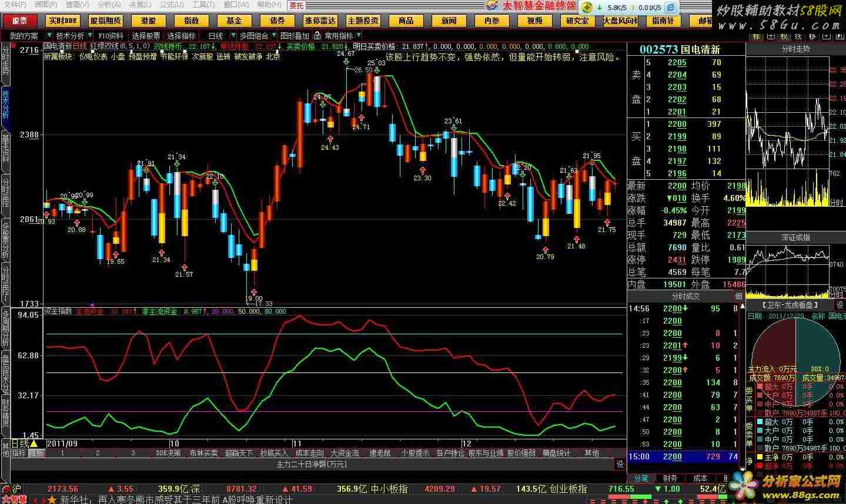Select the 指数 toolbar button
Image resolution: width=846 pixels, height=504 pixels.
click(x=192, y=21)
